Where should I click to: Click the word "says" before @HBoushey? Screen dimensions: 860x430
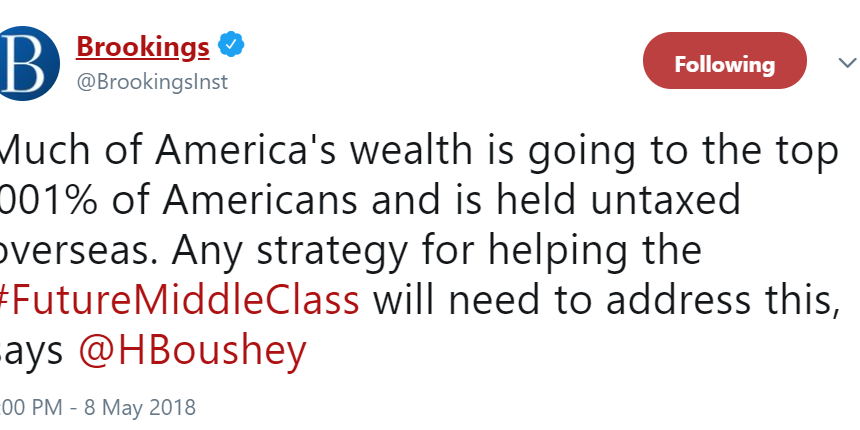point(33,351)
